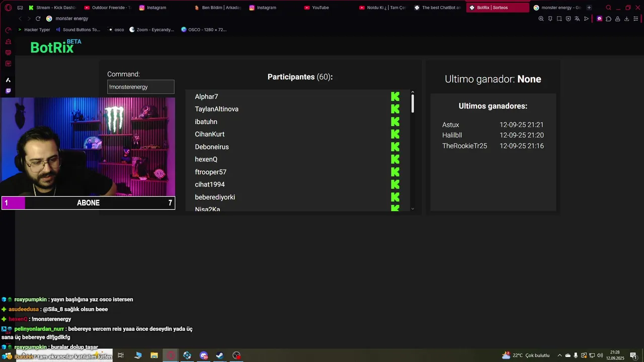
Task: Switch to the Ben Bildim tab
Action: pyautogui.click(x=217, y=8)
